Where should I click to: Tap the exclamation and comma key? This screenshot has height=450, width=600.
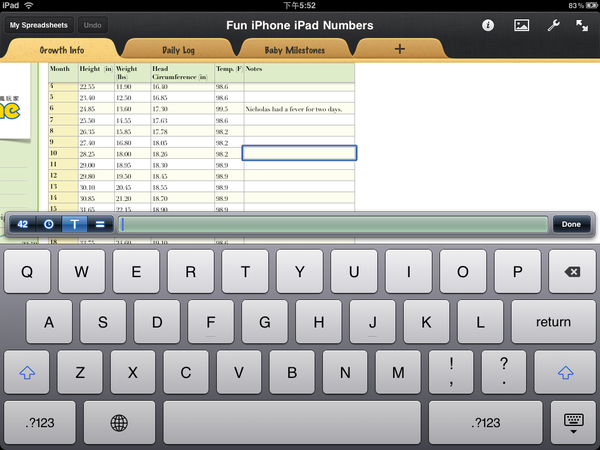point(451,372)
